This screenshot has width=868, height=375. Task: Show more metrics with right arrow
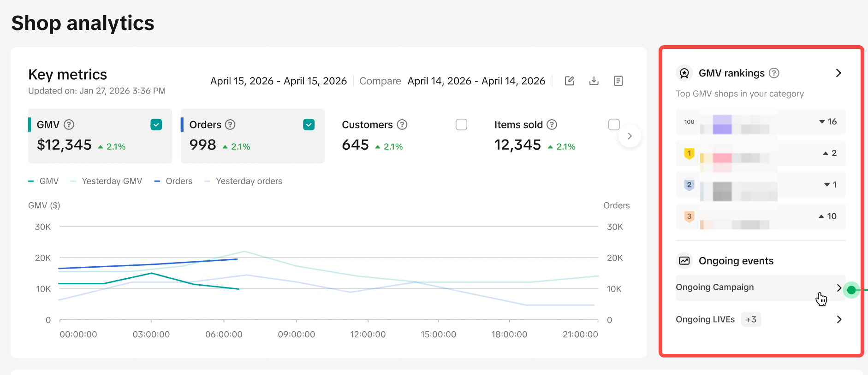click(x=630, y=136)
